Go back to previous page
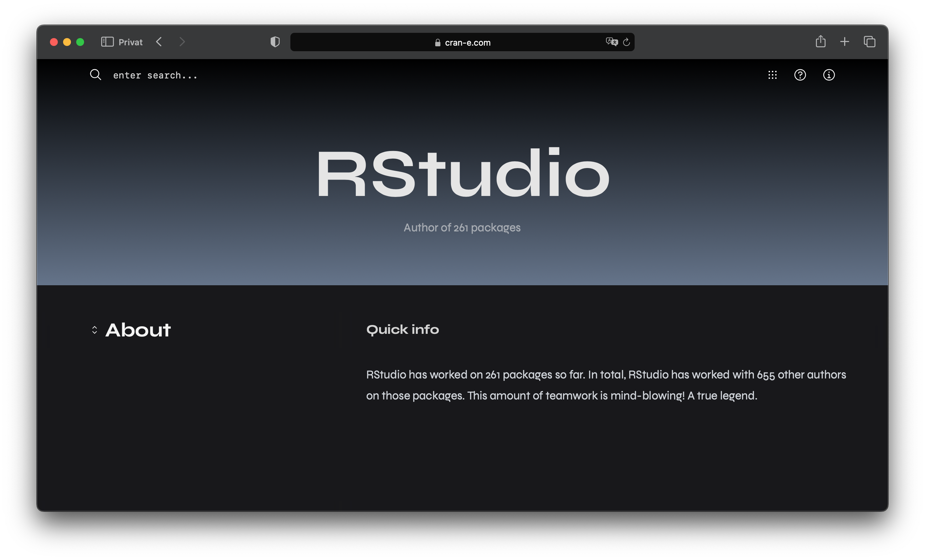 pos(159,42)
